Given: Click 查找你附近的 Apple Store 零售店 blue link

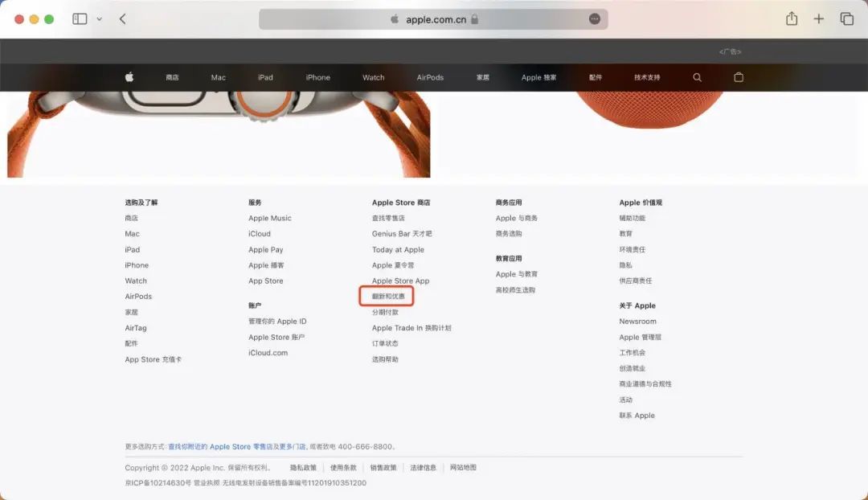Looking at the screenshot, I should tap(219, 447).
